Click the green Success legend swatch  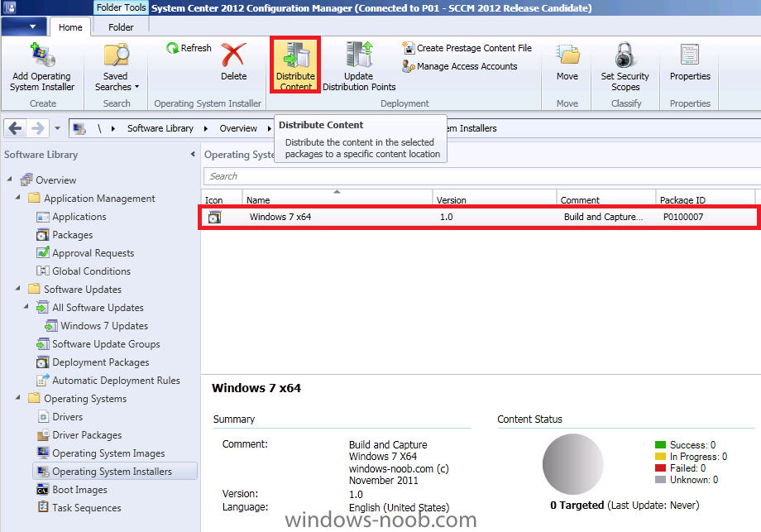pyautogui.click(x=660, y=444)
